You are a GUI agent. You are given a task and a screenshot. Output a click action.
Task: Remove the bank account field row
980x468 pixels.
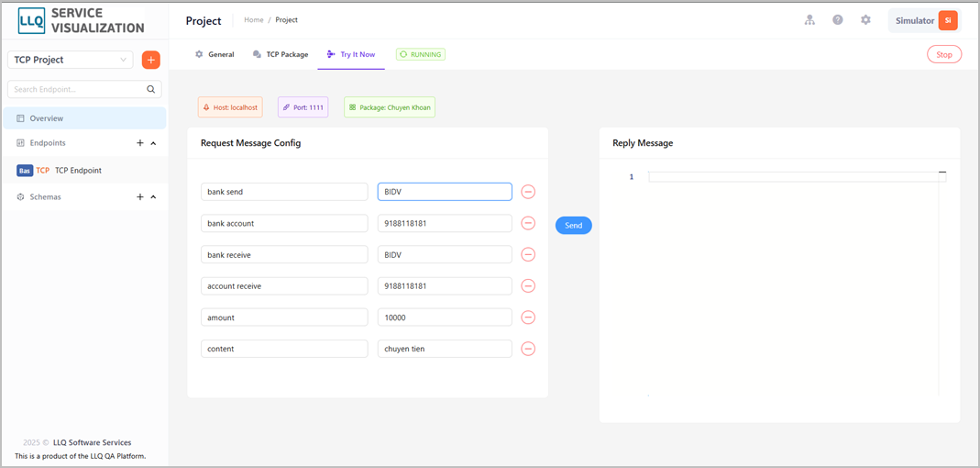(528, 223)
